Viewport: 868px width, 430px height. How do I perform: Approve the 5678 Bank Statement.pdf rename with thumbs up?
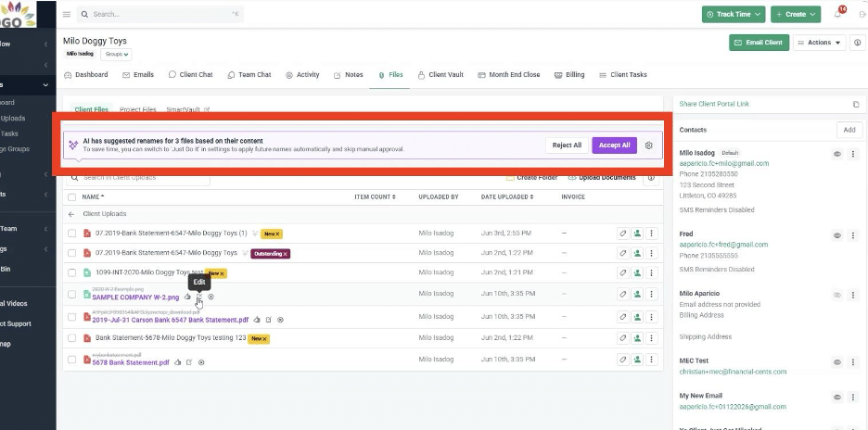tap(178, 362)
